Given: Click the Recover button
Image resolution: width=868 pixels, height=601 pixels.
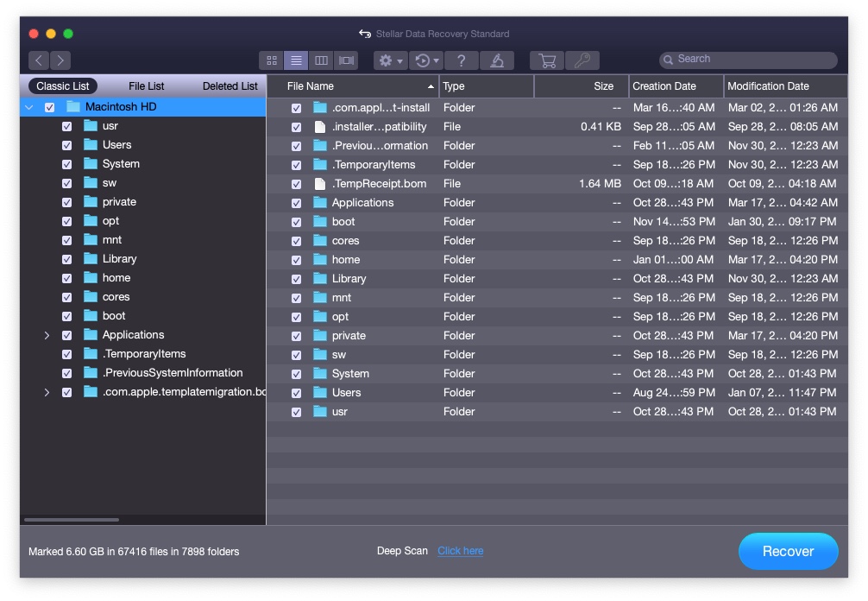Looking at the screenshot, I should (x=789, y=551).
